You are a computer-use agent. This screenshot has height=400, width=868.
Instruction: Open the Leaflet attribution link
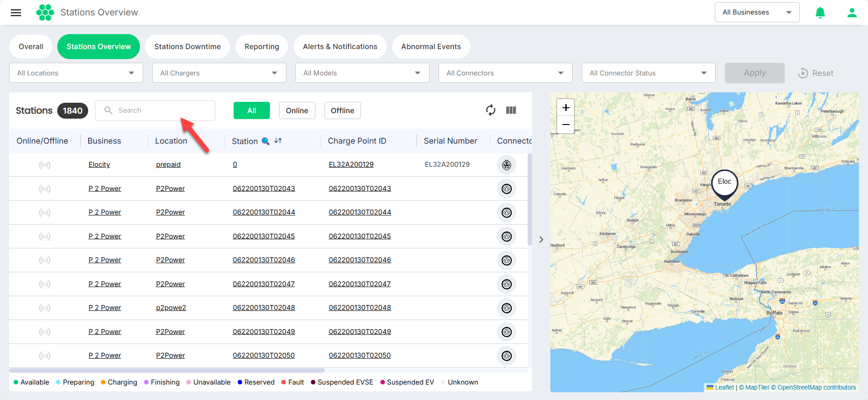click(x=724, y=387)
